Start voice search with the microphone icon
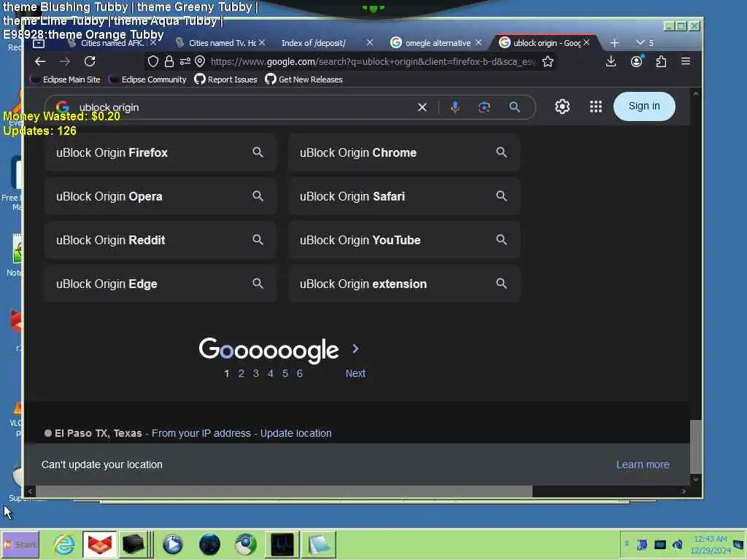Image resolution: width=747 pixels, height=560 pixels. coord(455,107)
